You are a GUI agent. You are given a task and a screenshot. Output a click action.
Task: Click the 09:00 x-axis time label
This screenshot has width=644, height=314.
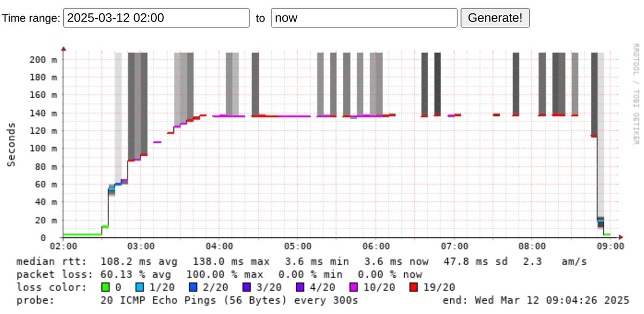(x=611, y=246)
